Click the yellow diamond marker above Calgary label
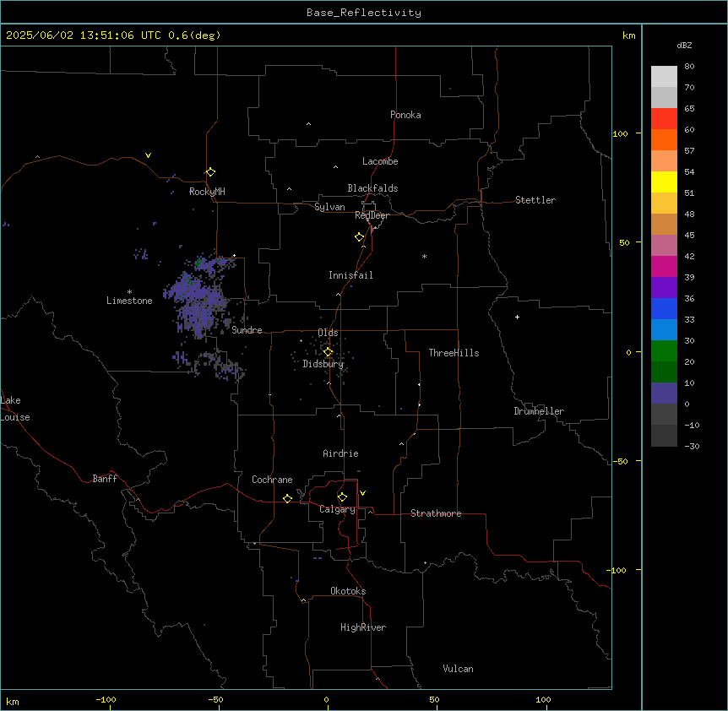Viewport: 728px width, 711px height. (342, 497)
